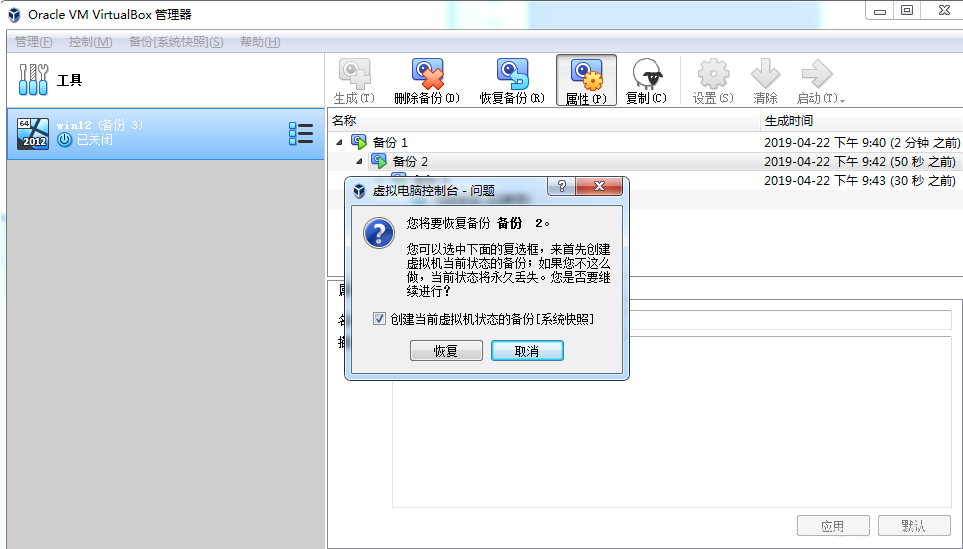Open the 帮助(H) menu
Image resolution: width=963 pixels, height=549 pixels.
pyautogui.click(x=260, y=42)
